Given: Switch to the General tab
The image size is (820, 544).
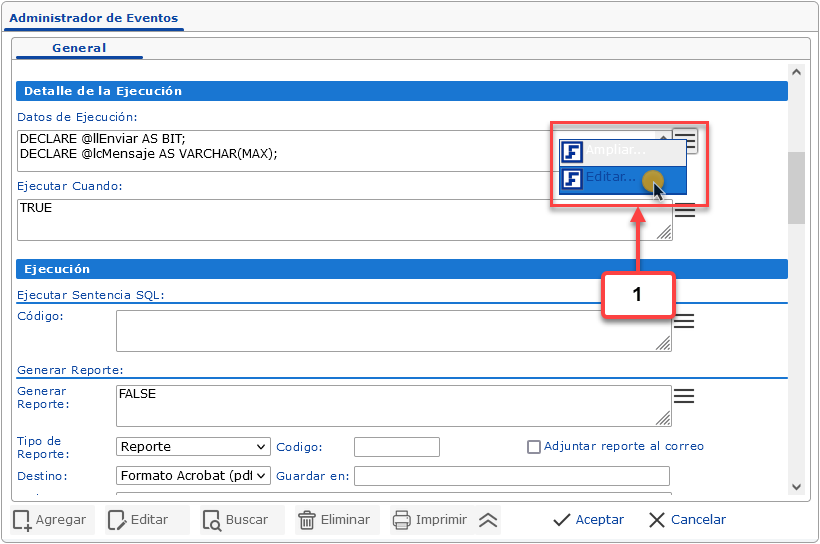Looking at the screenshot, I should (79, 48).
